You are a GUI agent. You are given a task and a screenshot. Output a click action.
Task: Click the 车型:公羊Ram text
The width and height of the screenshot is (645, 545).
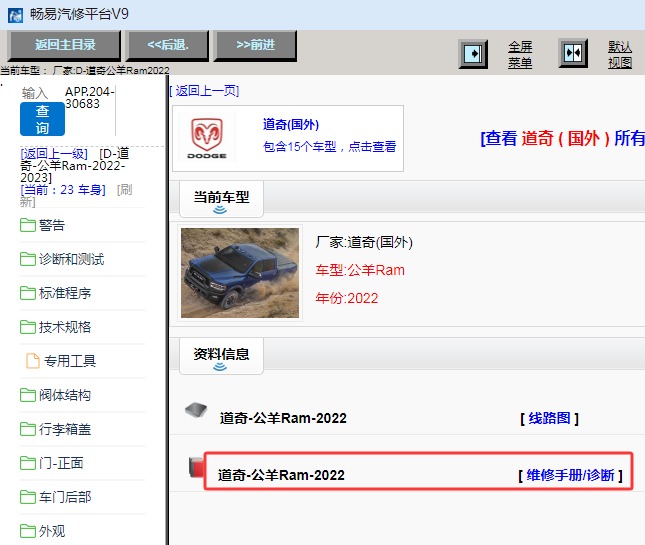360,270
